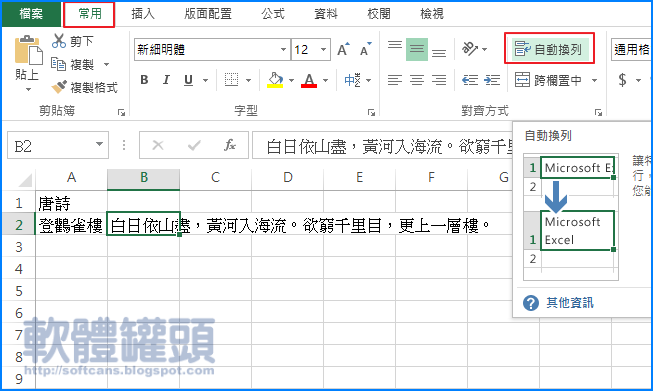Viewport: 653px width, 391px height.
Task: Decrease font size with the small A icon
Action: (x=365, y=50)
